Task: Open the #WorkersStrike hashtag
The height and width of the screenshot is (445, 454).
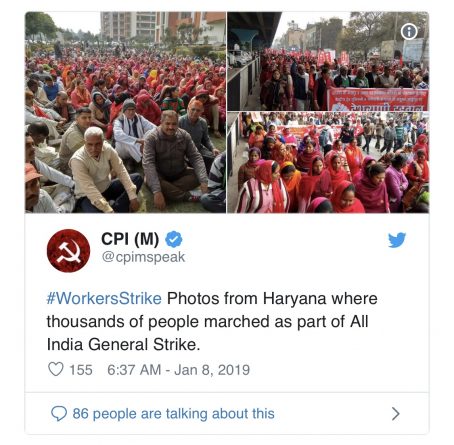Action: (104, 298)
